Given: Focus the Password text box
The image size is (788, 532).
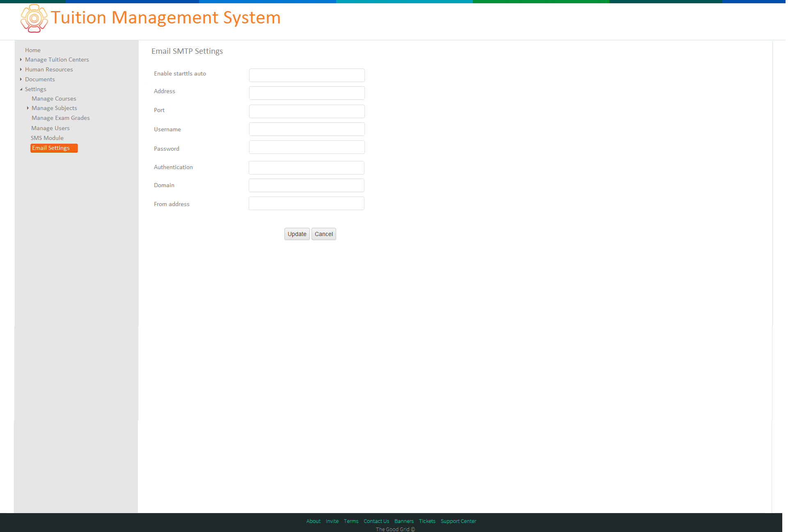Looking at the screenshot, I should [307, 147].
